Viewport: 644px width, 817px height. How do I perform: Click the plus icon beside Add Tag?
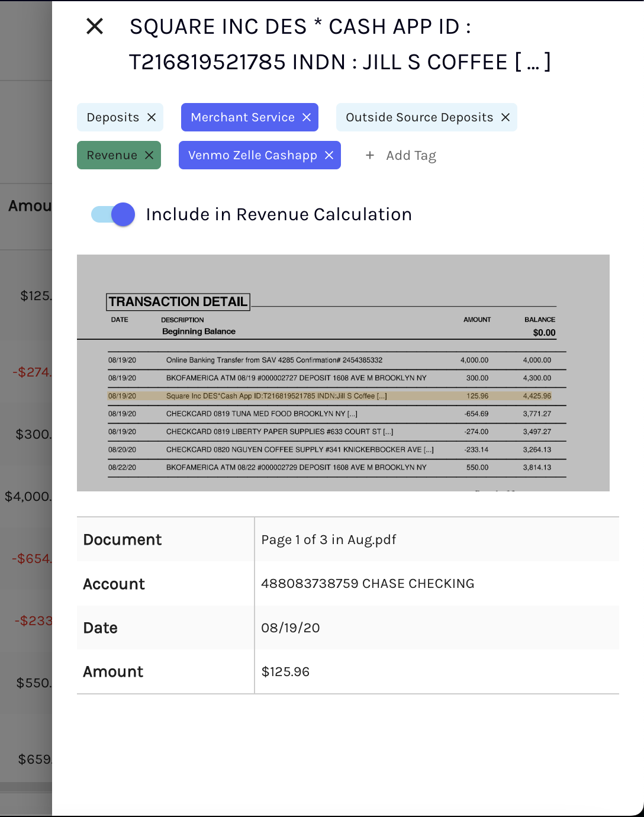point(370,155)
